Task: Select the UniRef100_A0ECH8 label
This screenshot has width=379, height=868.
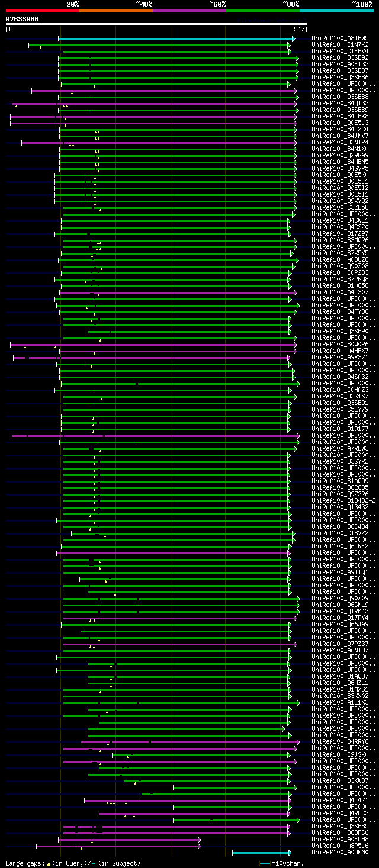Action: click(340, 840)
